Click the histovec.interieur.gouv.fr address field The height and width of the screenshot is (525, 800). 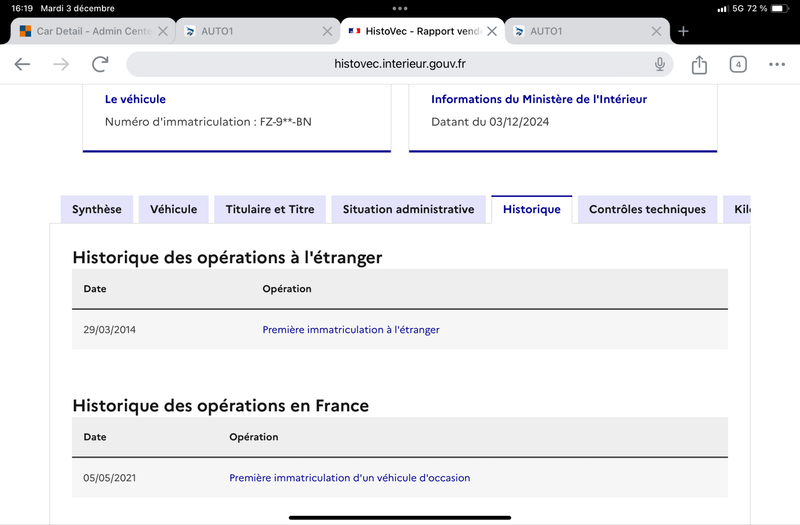(399, 64)
